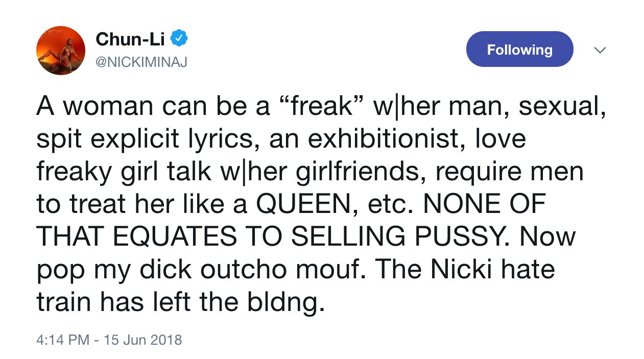Click the @NICKIMINAJ handle
Screen dimensions: 644x359
coord(141,62)
